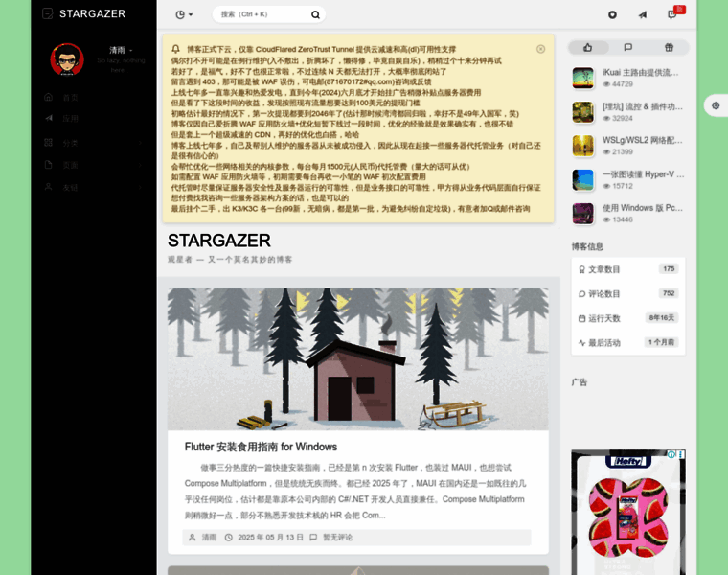Click the 1 个月前 last activity badge

click(661, 342)
